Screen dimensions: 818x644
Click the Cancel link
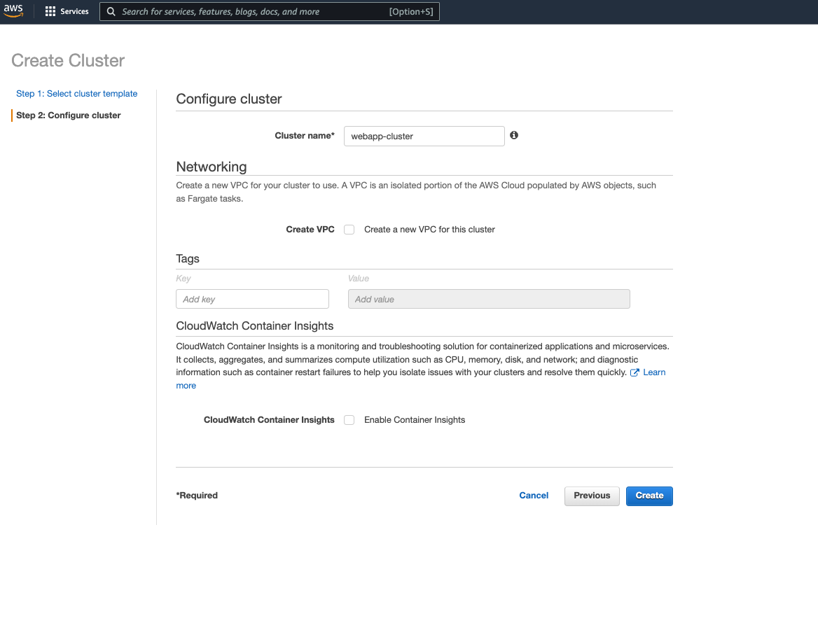534,495
